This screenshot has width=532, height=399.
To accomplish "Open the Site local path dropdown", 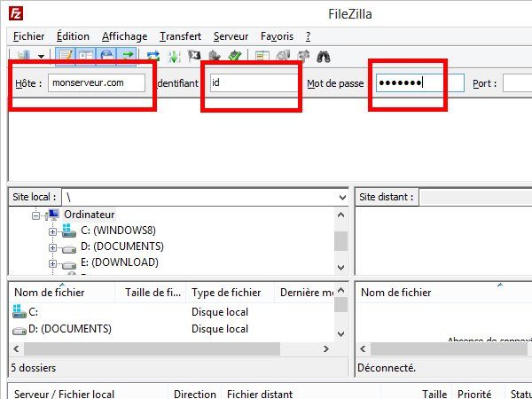I will click(342, 198).
